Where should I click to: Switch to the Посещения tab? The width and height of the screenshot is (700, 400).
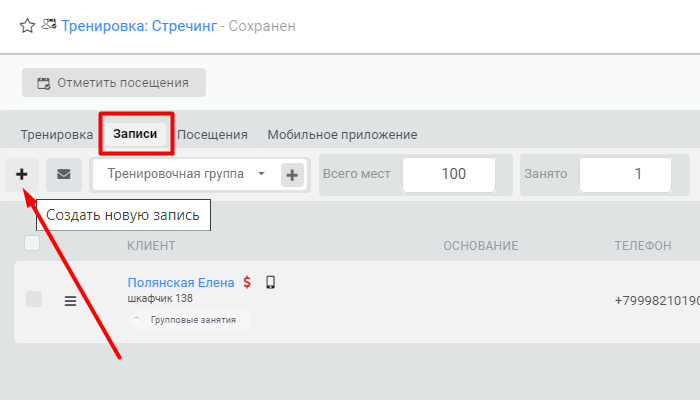click(212, 134)
